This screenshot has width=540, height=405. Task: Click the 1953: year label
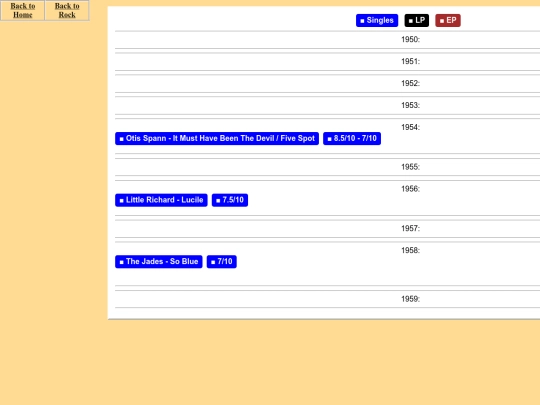[411, 105]
